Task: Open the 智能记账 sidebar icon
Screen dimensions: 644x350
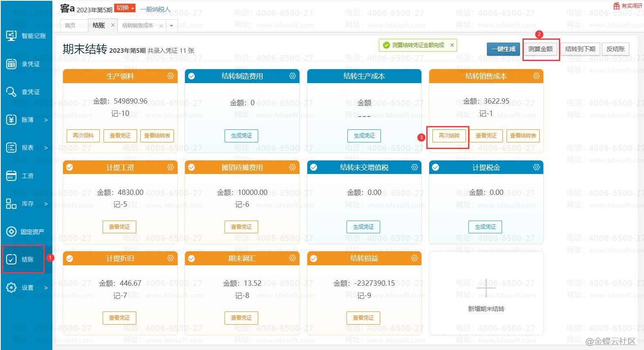Action: (x=11, y=36)
